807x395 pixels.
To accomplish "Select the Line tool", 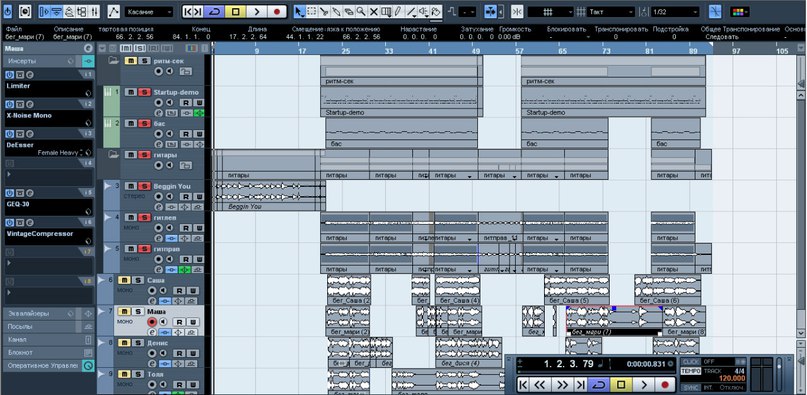I will [411, 11].
